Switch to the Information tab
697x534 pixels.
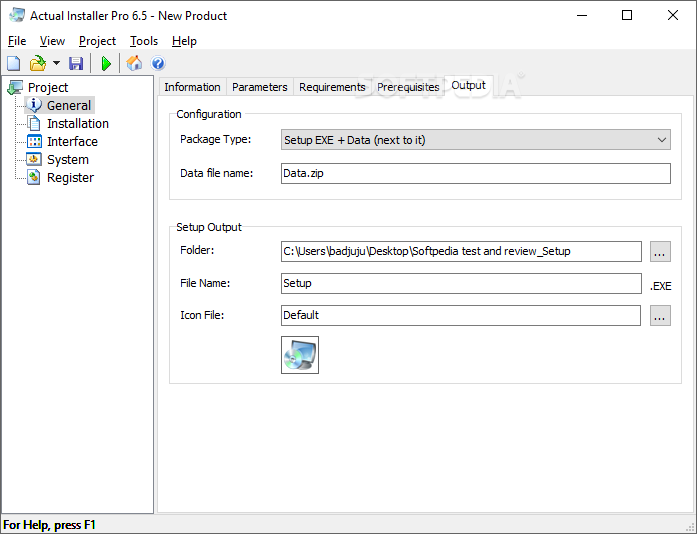192,87
